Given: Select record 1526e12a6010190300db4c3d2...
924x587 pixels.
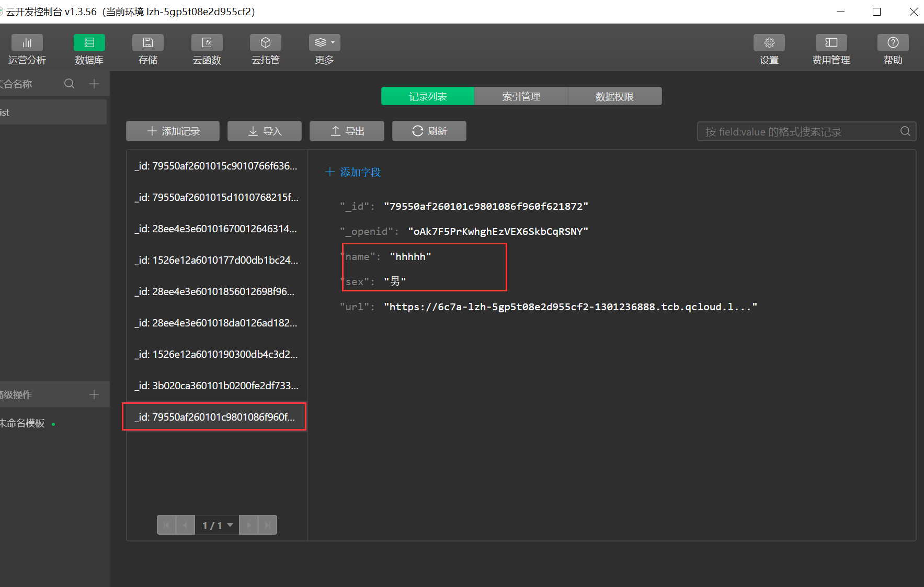Looking at the screenshot, I should [x=216, y=354].
